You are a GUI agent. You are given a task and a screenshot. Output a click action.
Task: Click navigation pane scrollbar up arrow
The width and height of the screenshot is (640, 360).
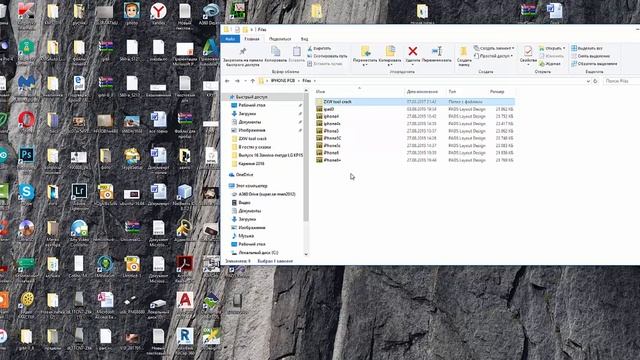306,91
